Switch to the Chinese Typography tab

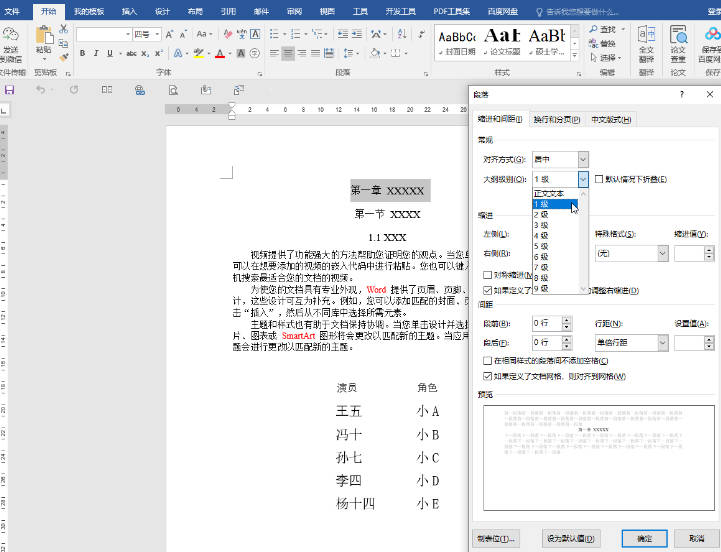pyautogui.click(x=611, y=120)
